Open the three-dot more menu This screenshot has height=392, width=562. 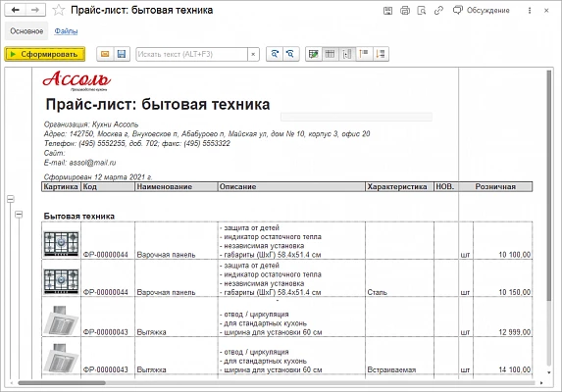530,11
